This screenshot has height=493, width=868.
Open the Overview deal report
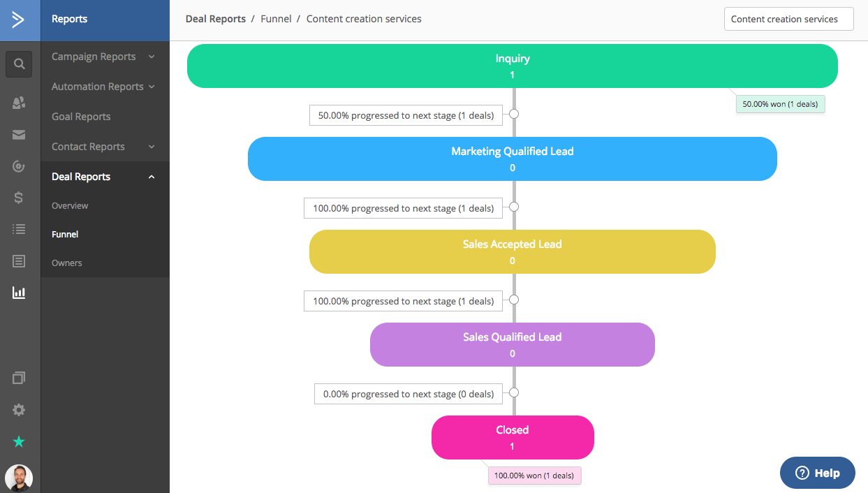tap(70, 206)
